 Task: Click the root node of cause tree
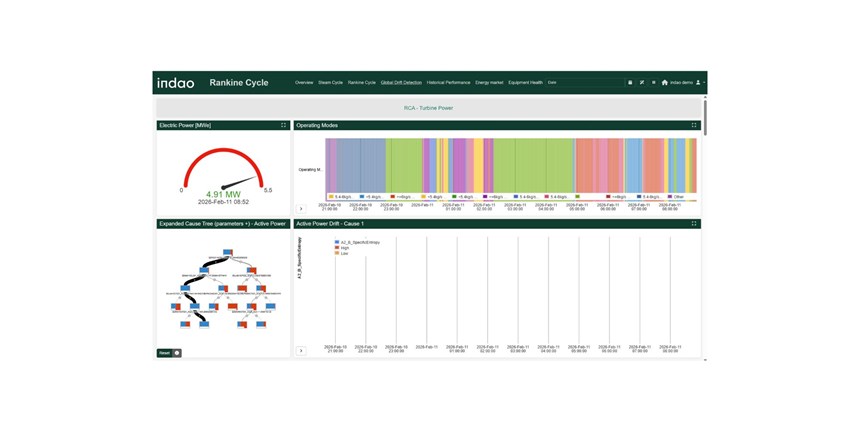[228, 252]
